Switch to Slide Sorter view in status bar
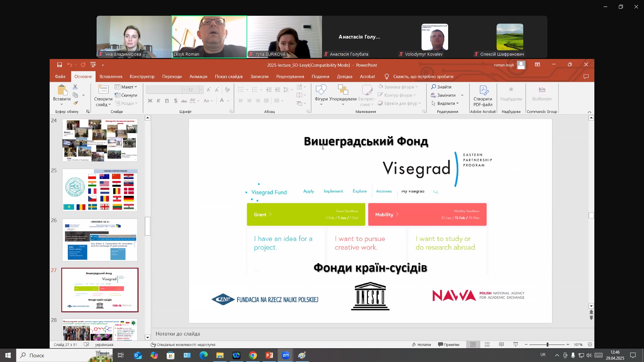The width and height of the screenshot is (644, 362). click(x=487, y=345)
